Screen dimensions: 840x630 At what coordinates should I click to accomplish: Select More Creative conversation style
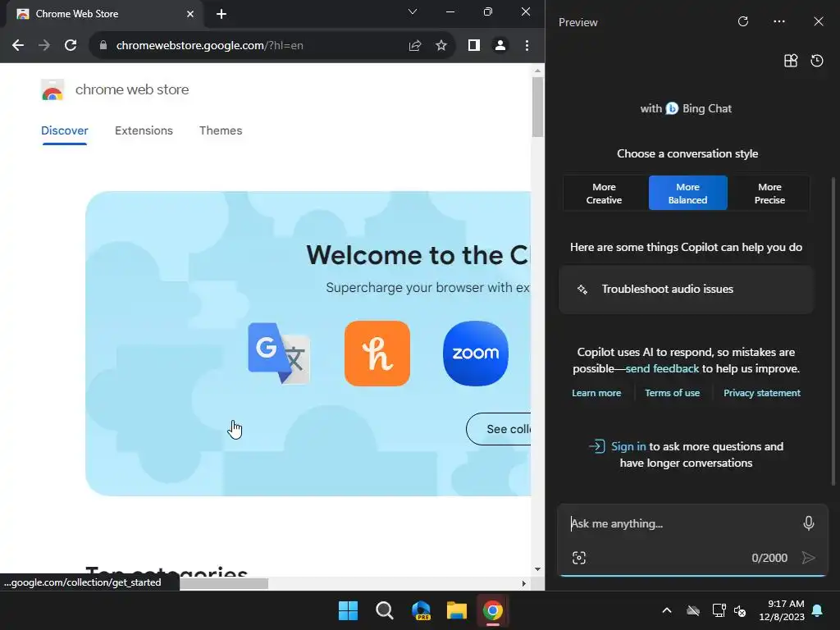[x=604, y=194]
